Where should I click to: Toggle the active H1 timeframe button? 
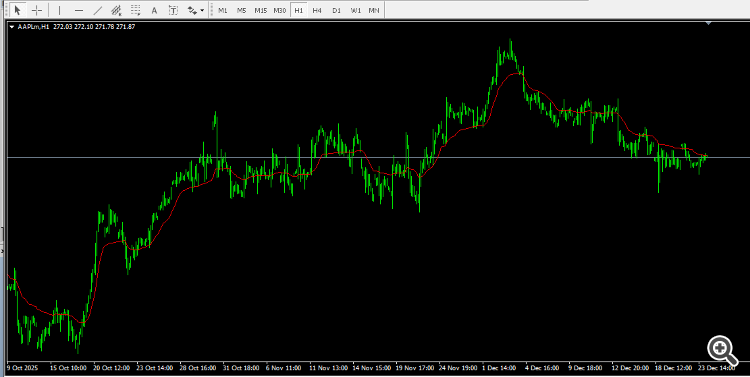point(299,10)
